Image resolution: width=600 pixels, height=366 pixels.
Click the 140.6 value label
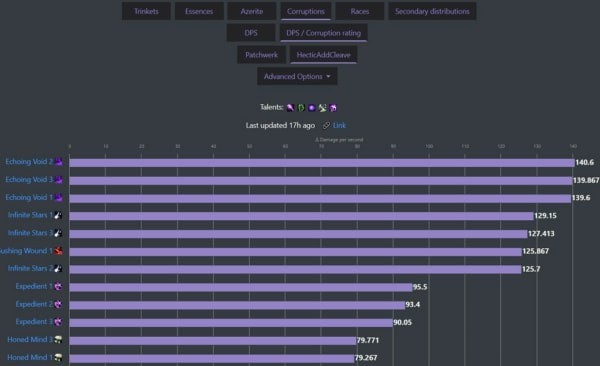point(585,162)
